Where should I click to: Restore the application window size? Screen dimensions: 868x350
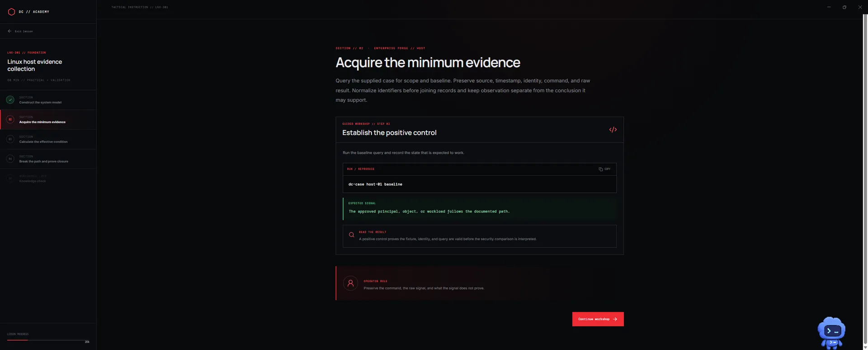pos(844,7)
